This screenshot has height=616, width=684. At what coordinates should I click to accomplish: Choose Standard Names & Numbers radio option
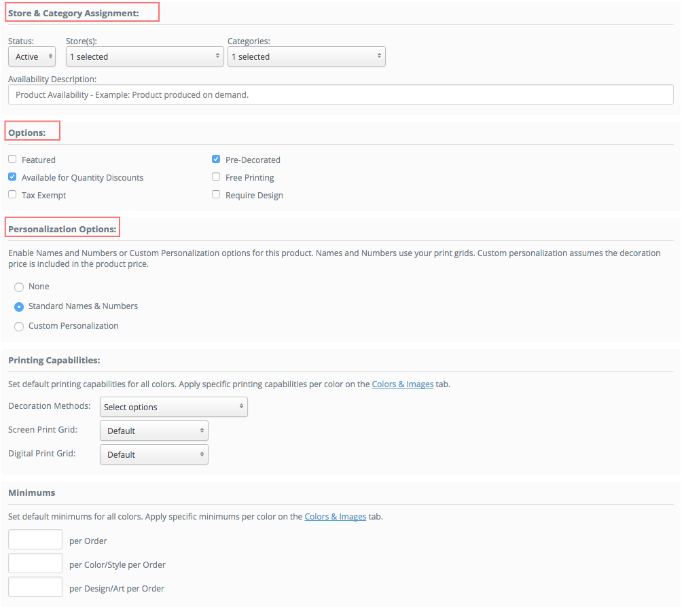tap(19, 307)
